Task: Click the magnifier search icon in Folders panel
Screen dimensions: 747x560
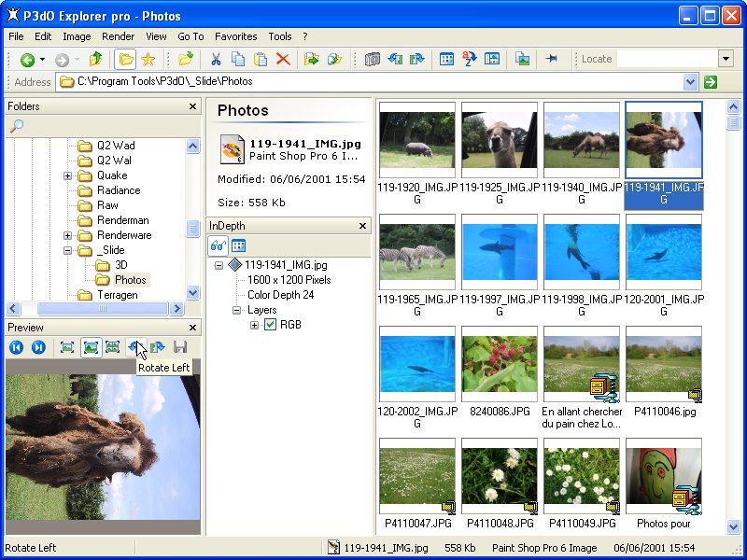Action: [17, 126]
